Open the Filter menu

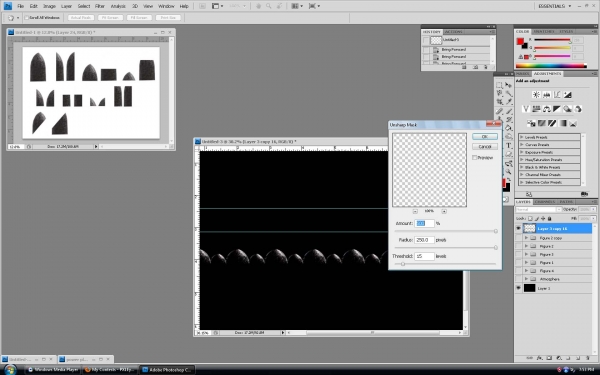(x=100, y=6)
